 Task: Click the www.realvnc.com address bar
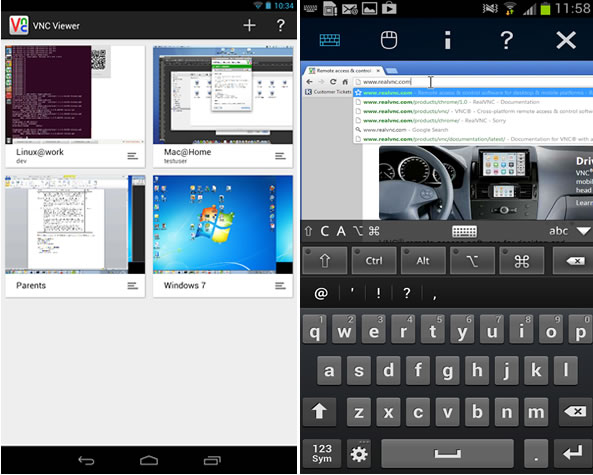coord(473,82)
